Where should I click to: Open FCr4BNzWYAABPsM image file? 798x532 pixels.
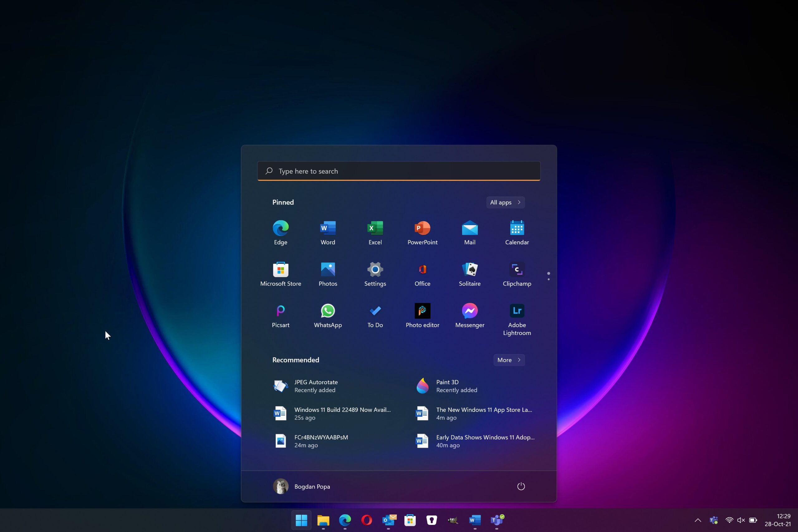click(x=310, y=441)
